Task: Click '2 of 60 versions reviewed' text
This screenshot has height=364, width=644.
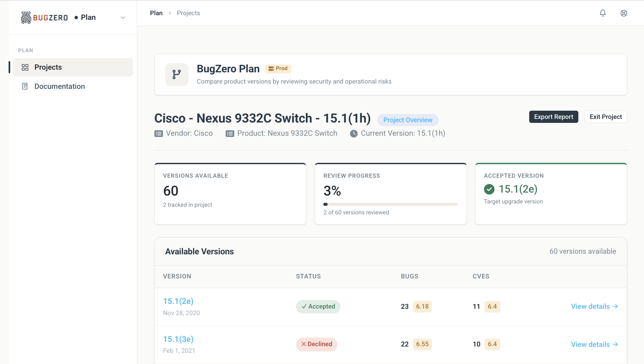Action: pyautogui.click(x=356, y=213)
